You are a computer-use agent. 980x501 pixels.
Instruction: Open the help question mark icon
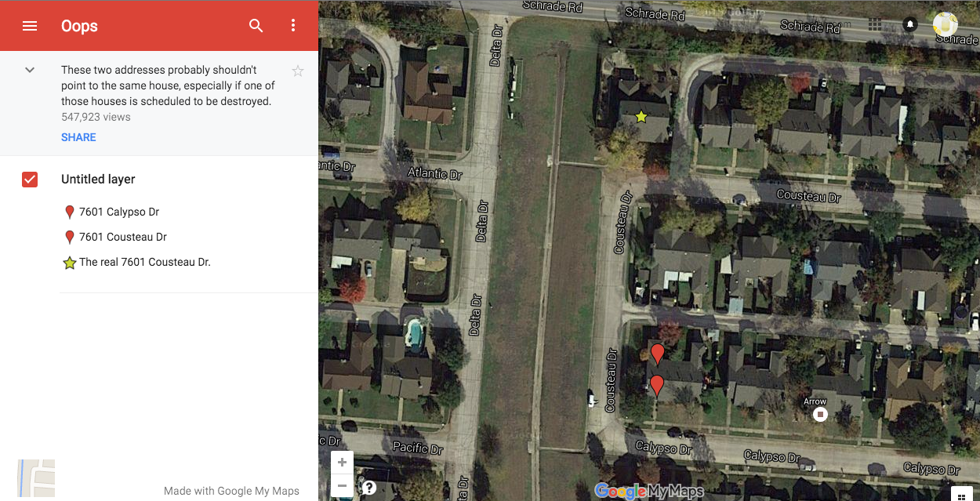[369, 488]
